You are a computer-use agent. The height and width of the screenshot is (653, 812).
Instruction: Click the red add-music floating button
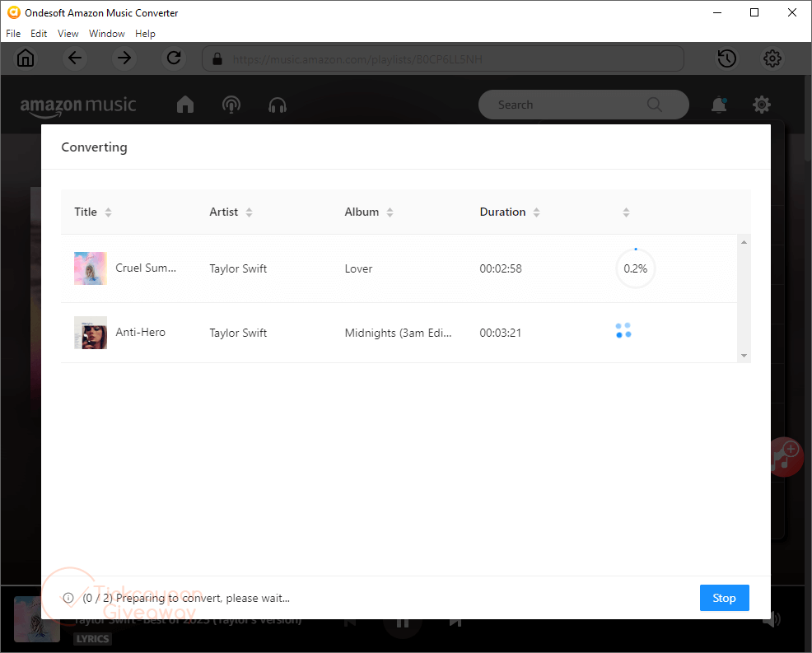[x=786, y=456]
